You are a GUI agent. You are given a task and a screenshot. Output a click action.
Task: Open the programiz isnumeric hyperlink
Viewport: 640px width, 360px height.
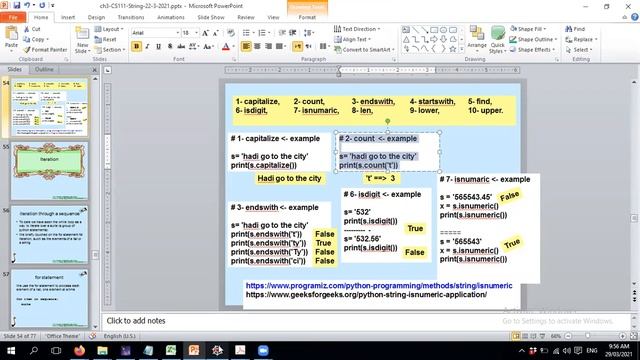379,286
